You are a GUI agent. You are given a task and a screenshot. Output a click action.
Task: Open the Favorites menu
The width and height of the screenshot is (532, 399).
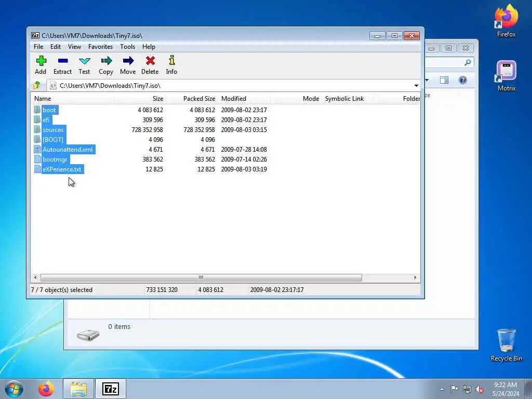[100, 46]
